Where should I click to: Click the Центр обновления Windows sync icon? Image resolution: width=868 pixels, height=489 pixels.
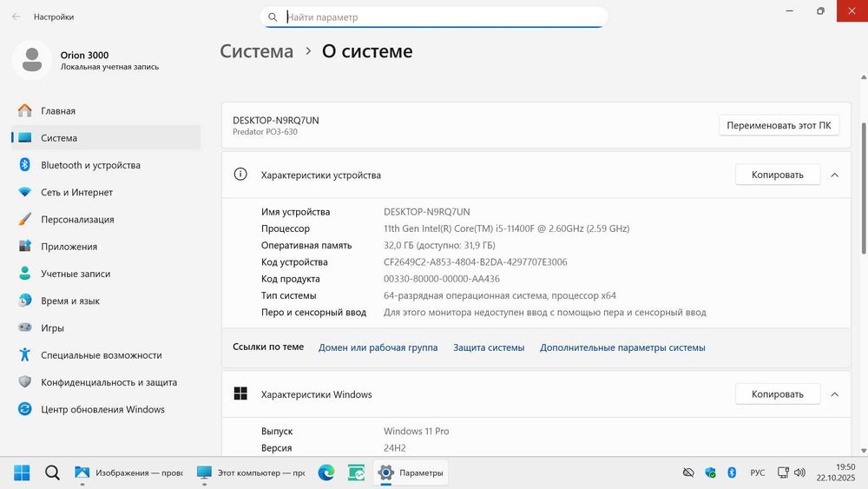click(25, 409)
